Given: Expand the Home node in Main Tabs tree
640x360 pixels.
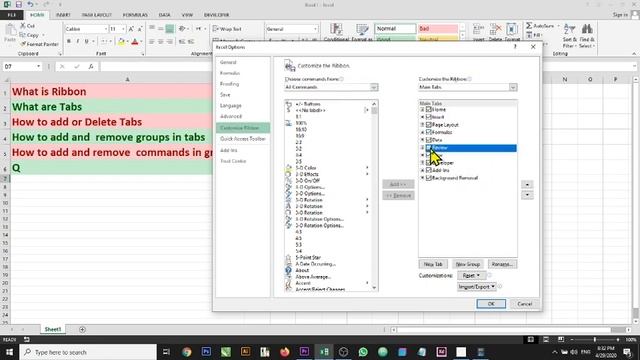Looking at the screenshot, I should tap(422, 109).
